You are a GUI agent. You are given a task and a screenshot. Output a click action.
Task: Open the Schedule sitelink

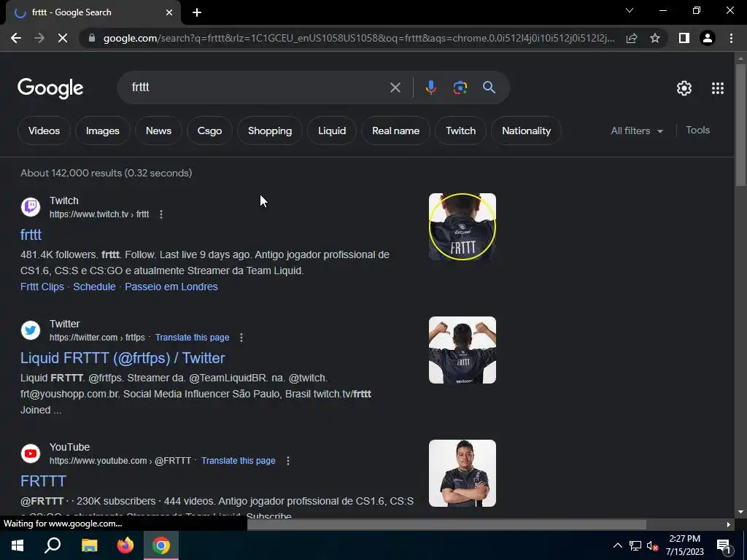(x=94, y=287)
